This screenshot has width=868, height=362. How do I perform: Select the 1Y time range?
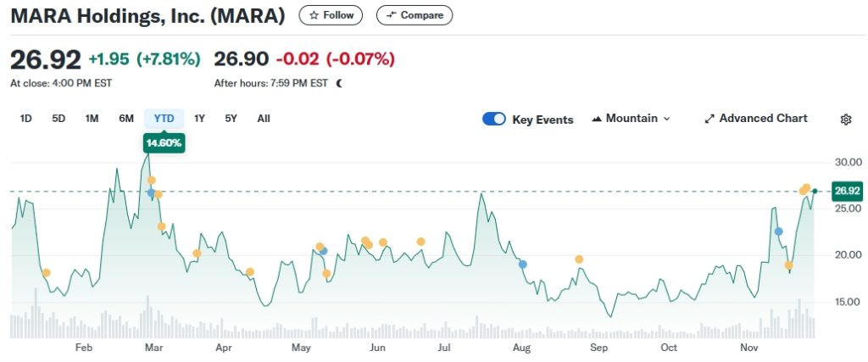(x=199, y=119)
